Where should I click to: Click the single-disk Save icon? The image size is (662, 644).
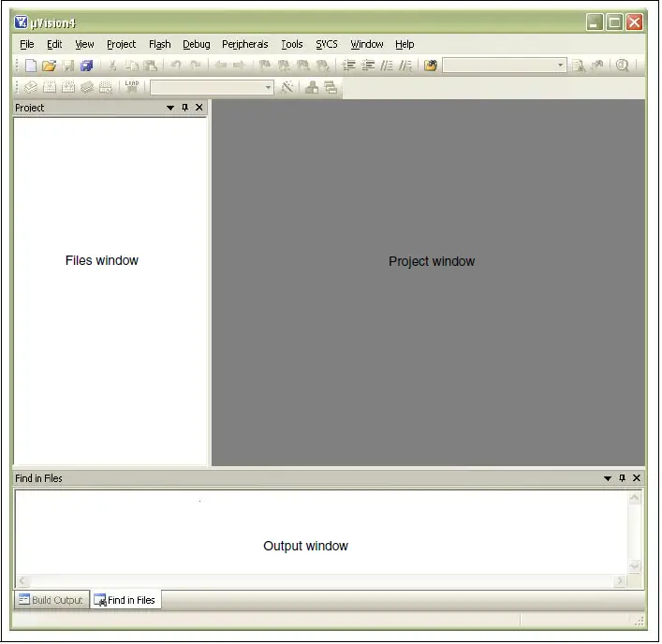tap(68, 66)
